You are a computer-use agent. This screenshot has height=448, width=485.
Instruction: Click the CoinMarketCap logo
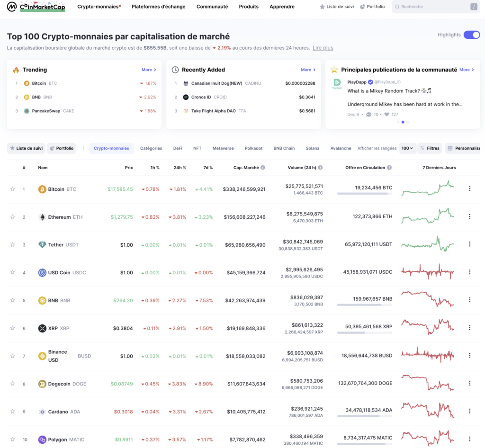[x=36, y=7]
